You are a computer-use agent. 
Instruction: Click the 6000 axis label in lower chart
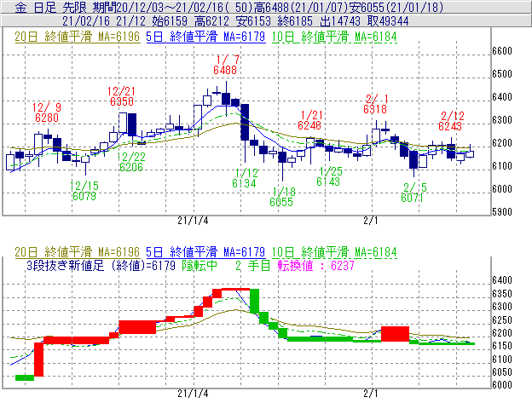click(502, 385)
